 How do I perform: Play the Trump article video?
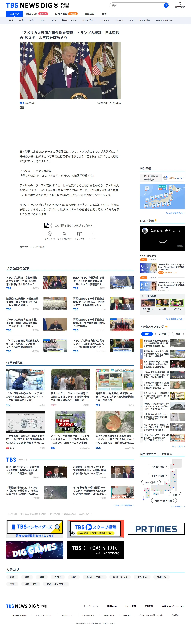(x=70, y=71)
